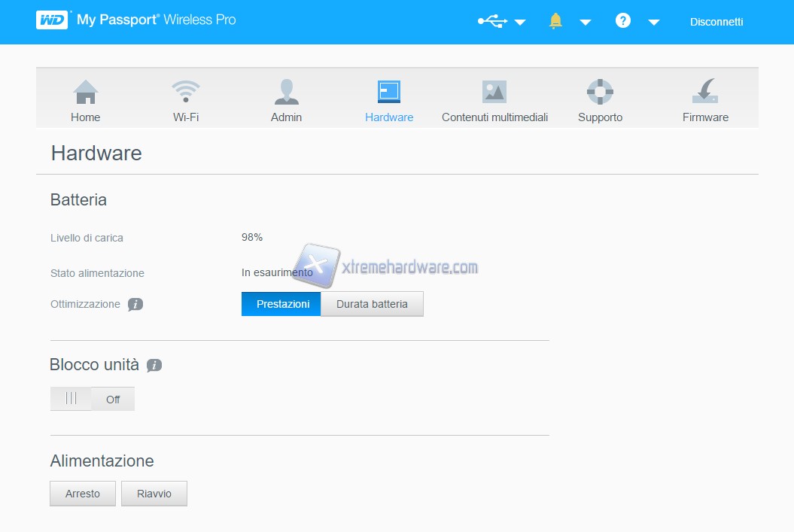Image resolution: width=794 pixels, height=532 pixels.
Task: Select Prestazioni optimization mode
Action: 282,304
